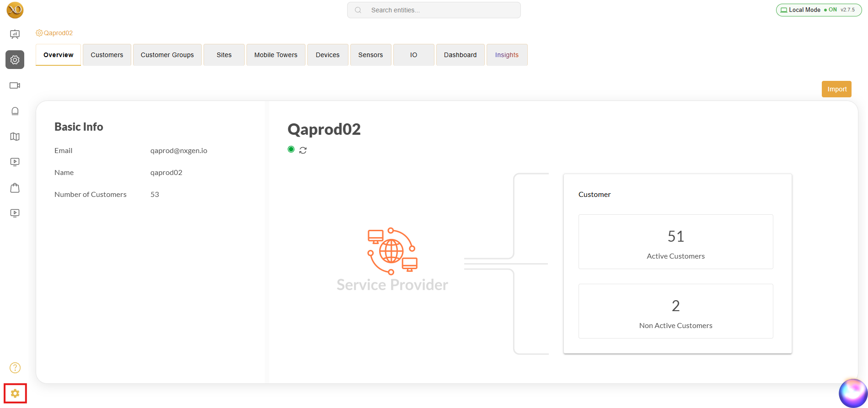This screenshot has width=868, height=408.
Task: Click the orange settings gear in red box
Action: pos(15,393)
